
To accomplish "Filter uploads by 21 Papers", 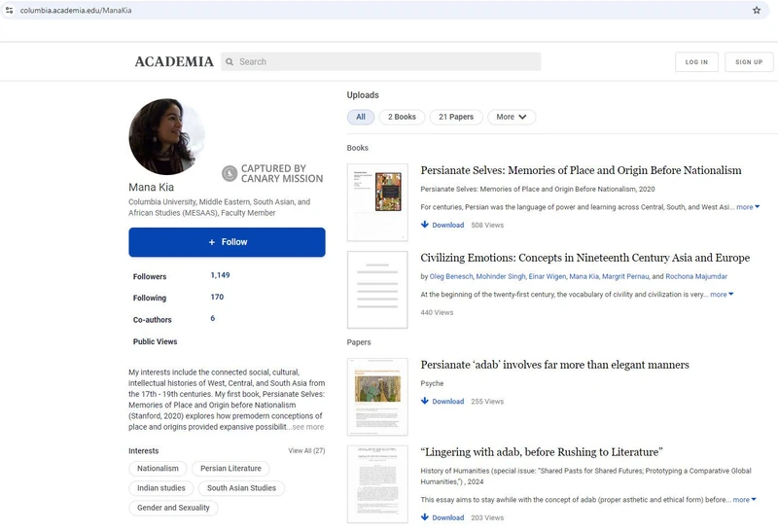I will click(x=455, y=117).
